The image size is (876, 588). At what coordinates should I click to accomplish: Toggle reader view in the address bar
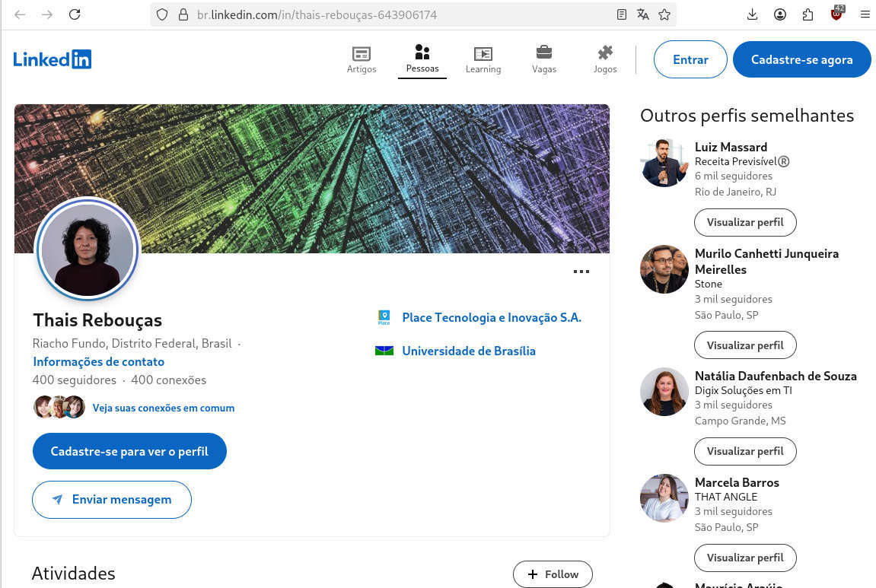[x=621, y=14]
